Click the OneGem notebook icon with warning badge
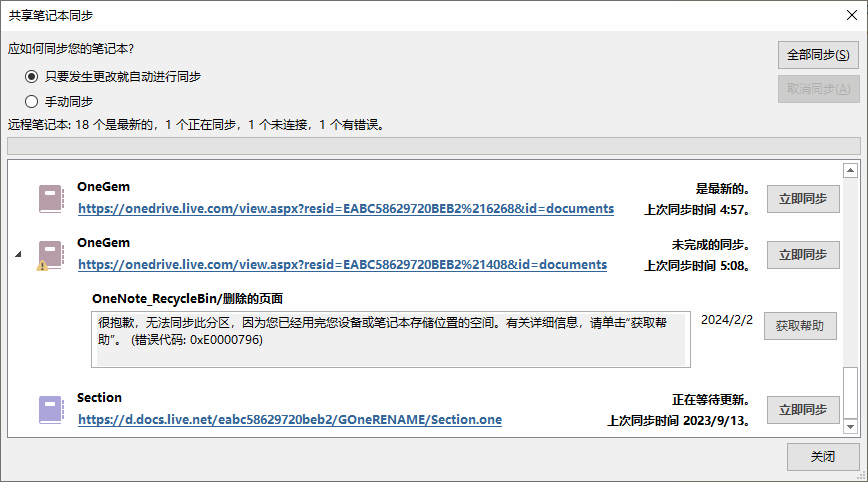 50,255
